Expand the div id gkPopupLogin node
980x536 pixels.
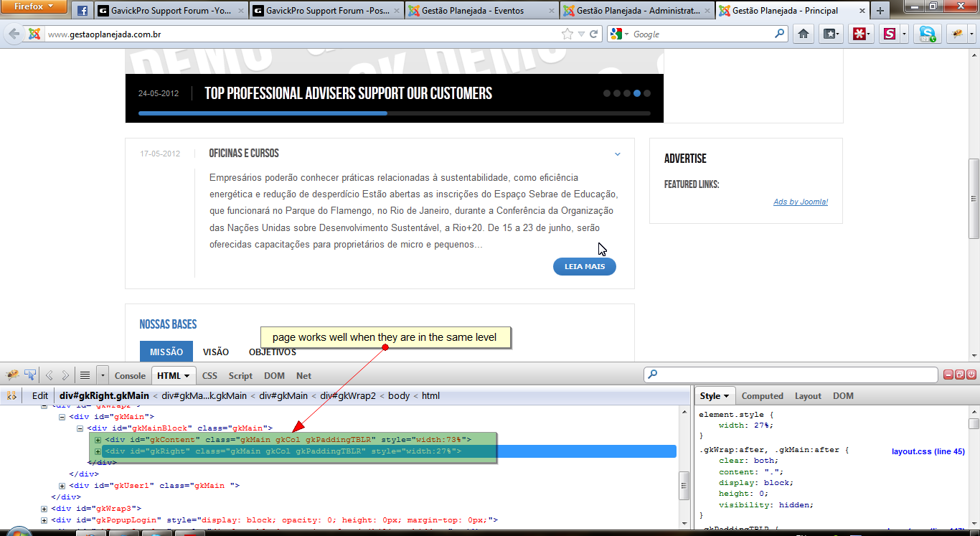[x=44, y=520]
